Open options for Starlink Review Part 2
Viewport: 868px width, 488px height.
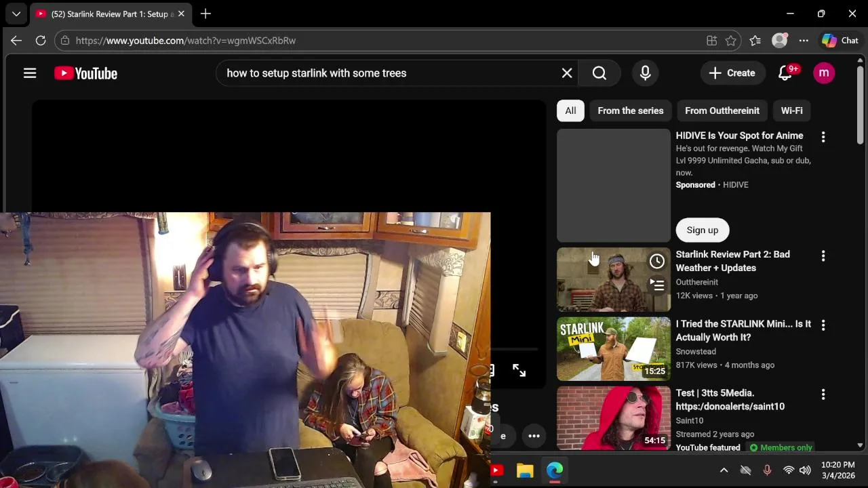[823, 256]
